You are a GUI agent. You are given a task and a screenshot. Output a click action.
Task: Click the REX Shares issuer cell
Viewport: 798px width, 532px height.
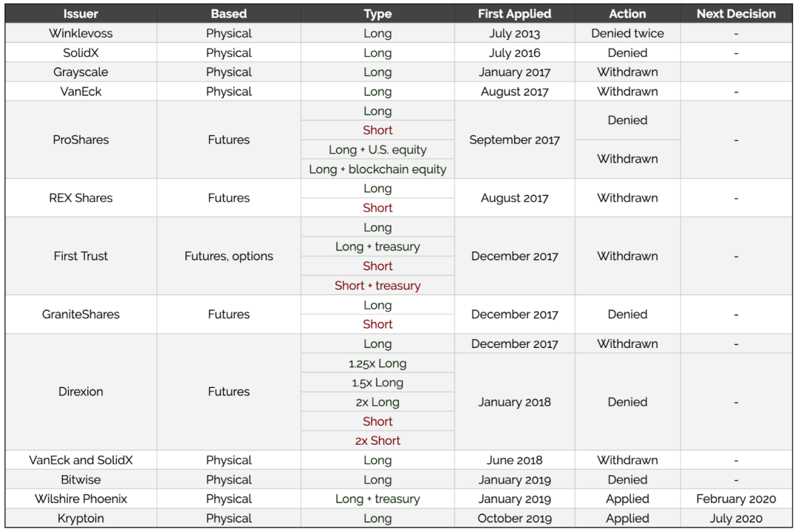pyautogui.click(x=81, y=198)
